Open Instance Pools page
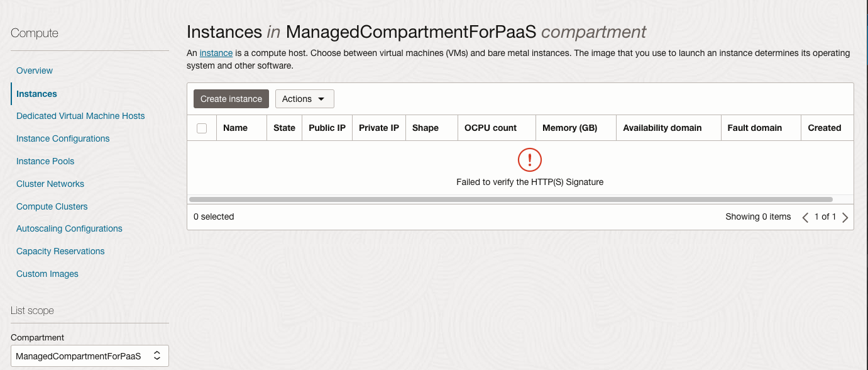 click(45, 161)
